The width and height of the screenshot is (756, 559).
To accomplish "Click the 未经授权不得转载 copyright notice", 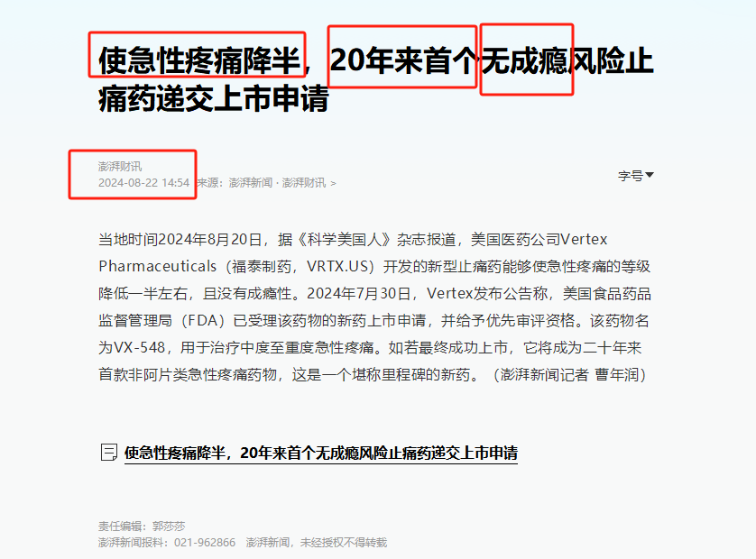I will tap(344, 543).
